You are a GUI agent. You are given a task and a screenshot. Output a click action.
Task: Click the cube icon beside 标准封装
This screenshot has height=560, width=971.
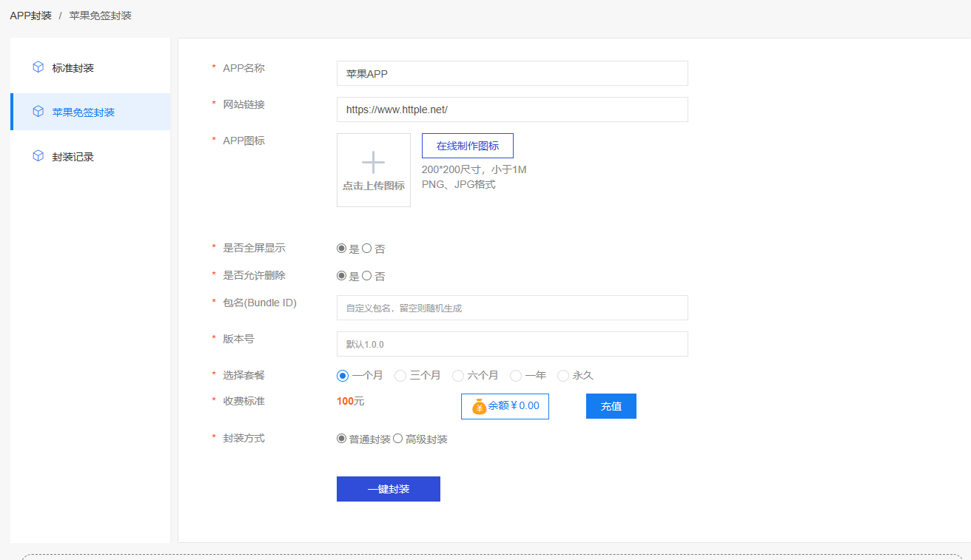[x=38, y=67]
